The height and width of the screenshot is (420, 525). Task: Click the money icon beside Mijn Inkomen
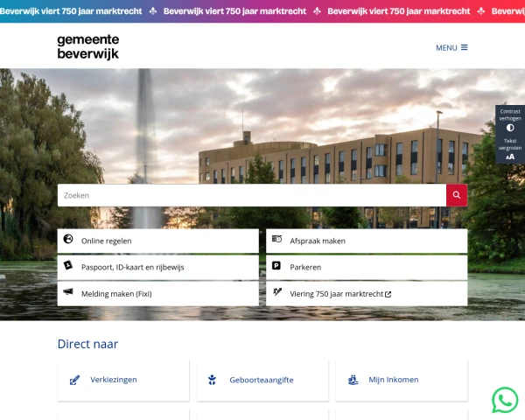click(x=353, y=380)
